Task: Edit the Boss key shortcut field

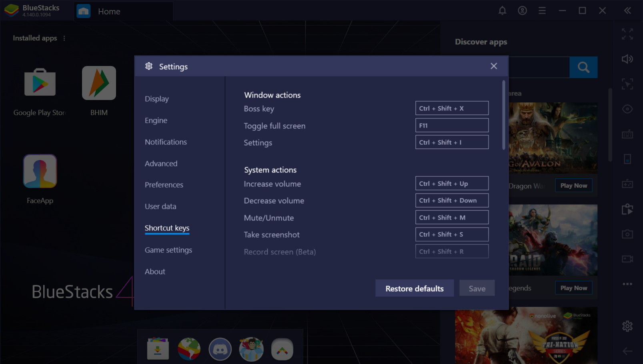Action: pyautogui.click(x=452, y=108)
